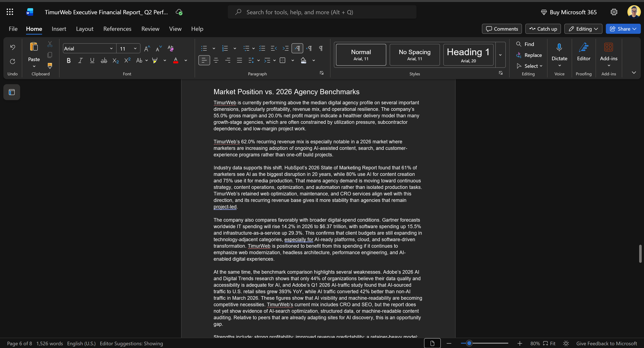Toggle show/hide paragraph marks
644x348 pixels.
click(321, 48)
